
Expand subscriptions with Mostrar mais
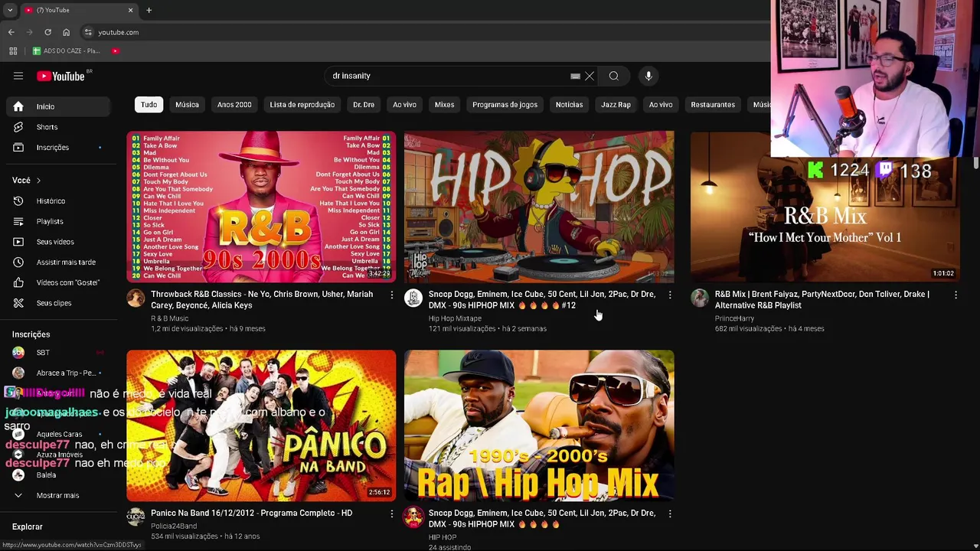pyautogui.click(x=57, y=495)
